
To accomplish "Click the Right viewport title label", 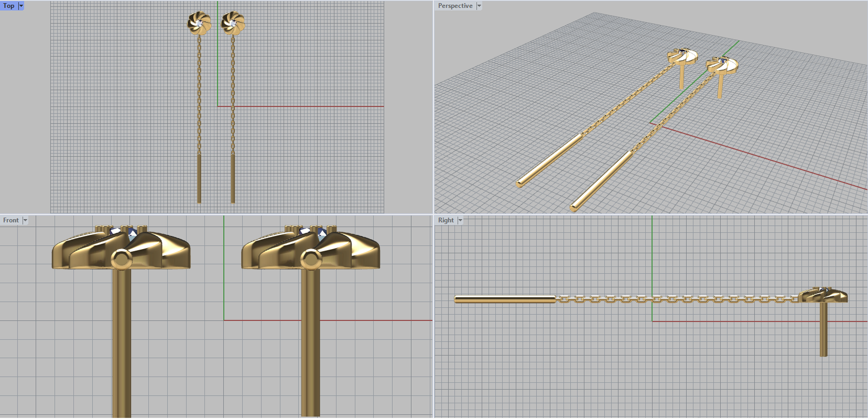I will (446, 220).
